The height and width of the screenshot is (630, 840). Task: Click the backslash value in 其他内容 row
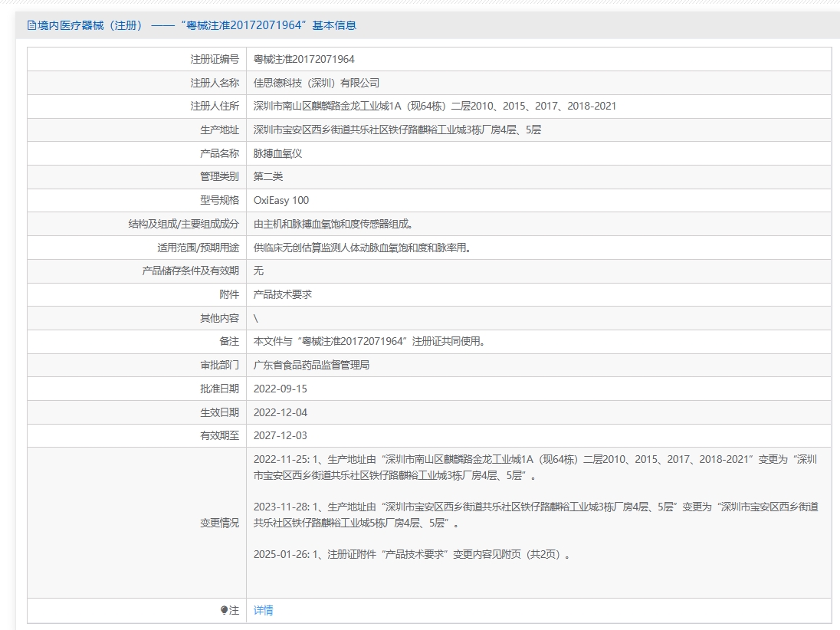tap(255, 318)
